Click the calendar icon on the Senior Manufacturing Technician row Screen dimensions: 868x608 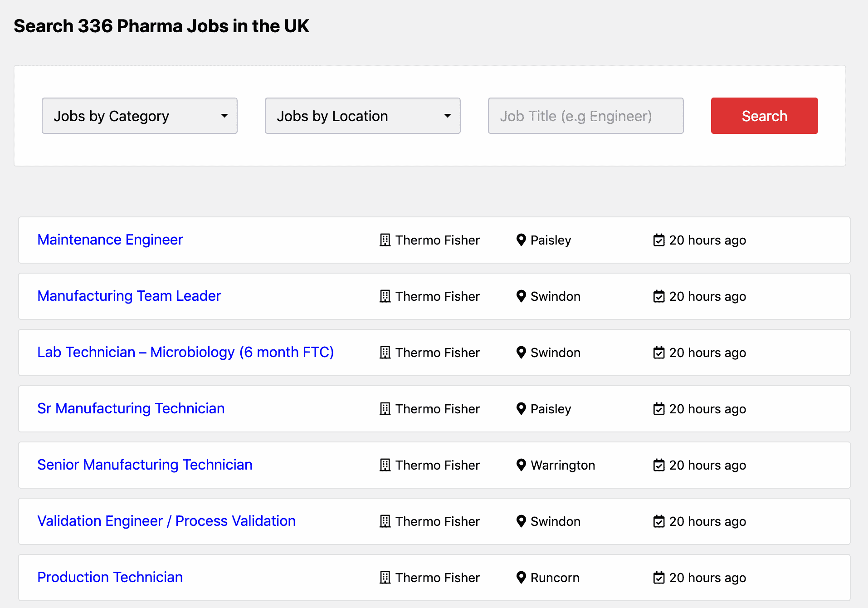click(x=658, y=465)
